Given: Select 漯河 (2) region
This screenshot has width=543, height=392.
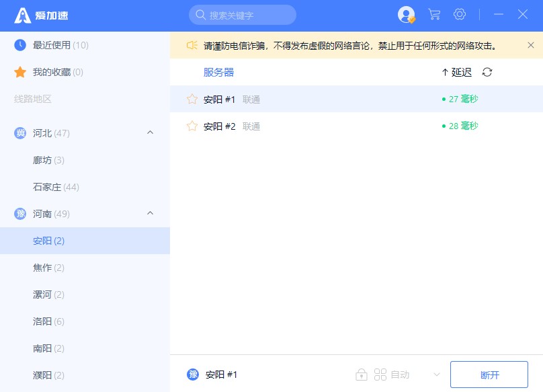Looking at the screenshot, I should click(85, 295).
